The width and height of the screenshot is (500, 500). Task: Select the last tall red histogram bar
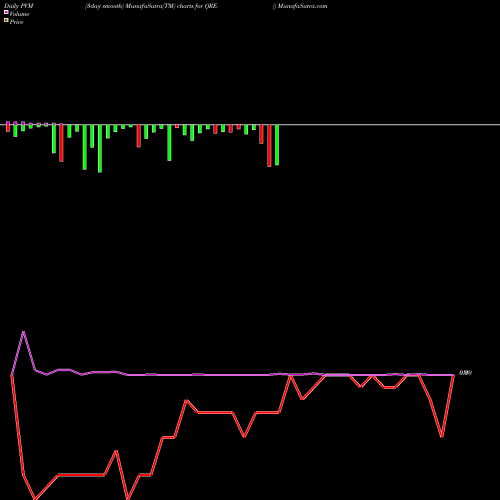pos(269,146)
